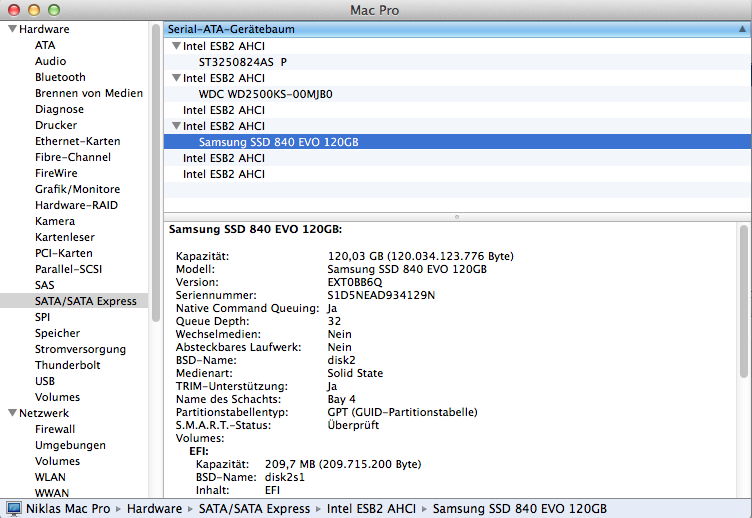Select Firewall under Netzwerk
The height and width of the screenshot is (518, 752).
click(55, 429)
